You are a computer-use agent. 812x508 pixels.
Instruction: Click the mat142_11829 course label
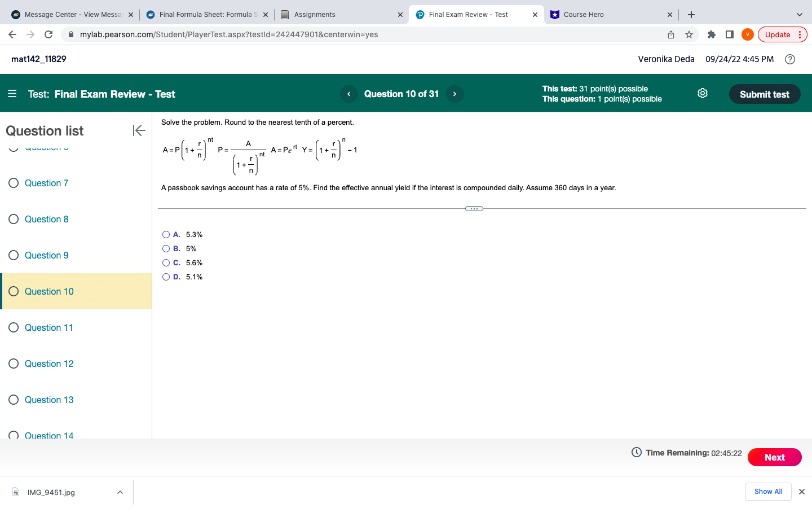tap(39, 59)
